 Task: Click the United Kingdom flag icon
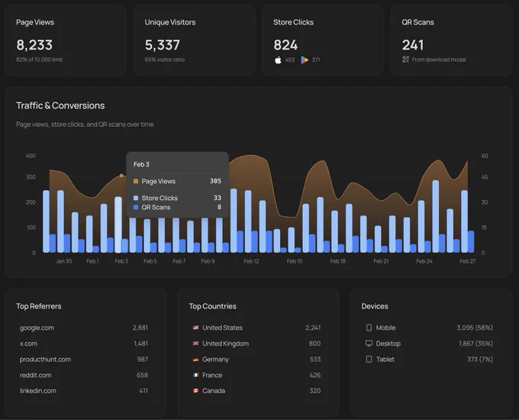[x=195, y=344]
